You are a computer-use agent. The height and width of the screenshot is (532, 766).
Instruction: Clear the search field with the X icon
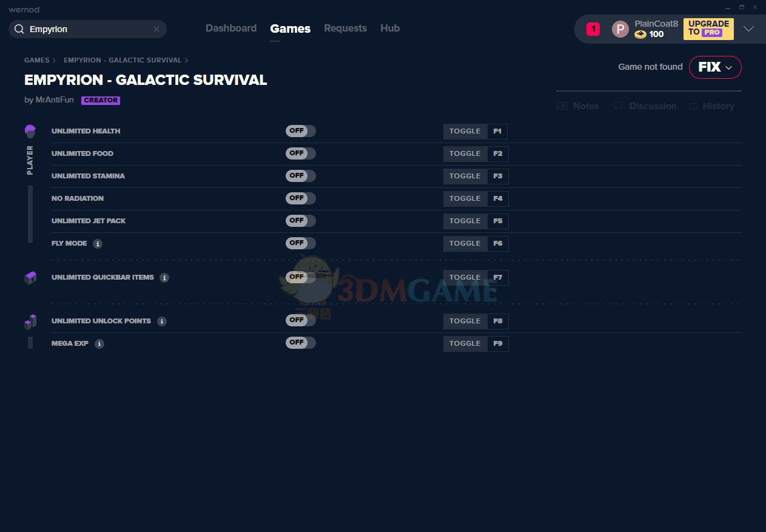(x=156, y=29)
